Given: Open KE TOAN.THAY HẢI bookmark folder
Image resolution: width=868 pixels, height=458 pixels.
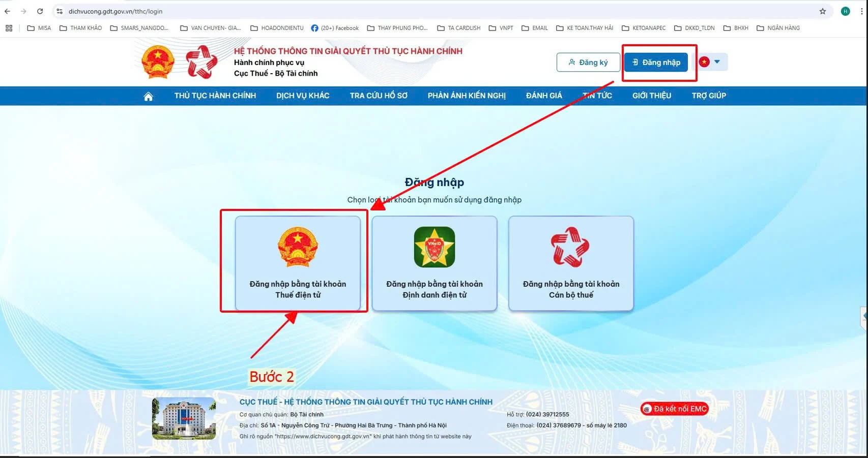Looking at the screenshot, I should pyautogui.click(x=584, y=28).
